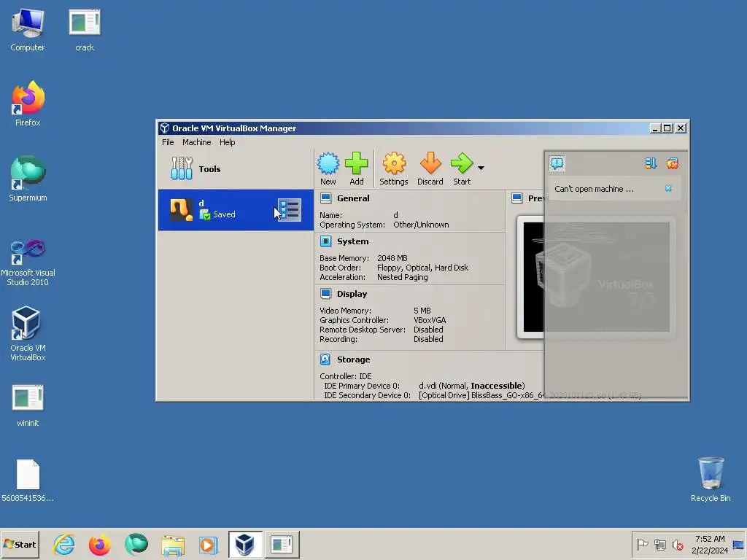747x560 pixels.
Task: Click the Tools wrench icon
Action: (182, 168)
